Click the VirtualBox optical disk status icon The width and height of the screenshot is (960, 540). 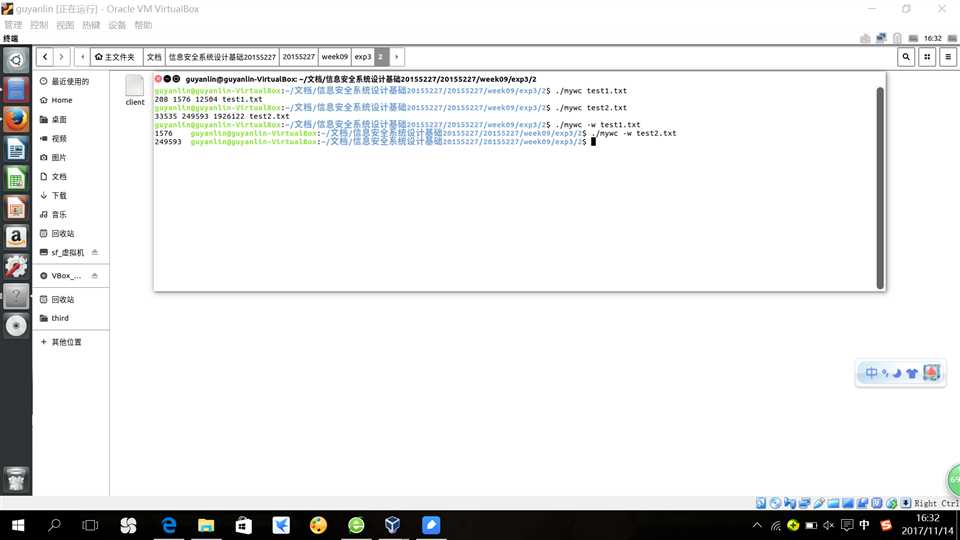tap(775, 503)
